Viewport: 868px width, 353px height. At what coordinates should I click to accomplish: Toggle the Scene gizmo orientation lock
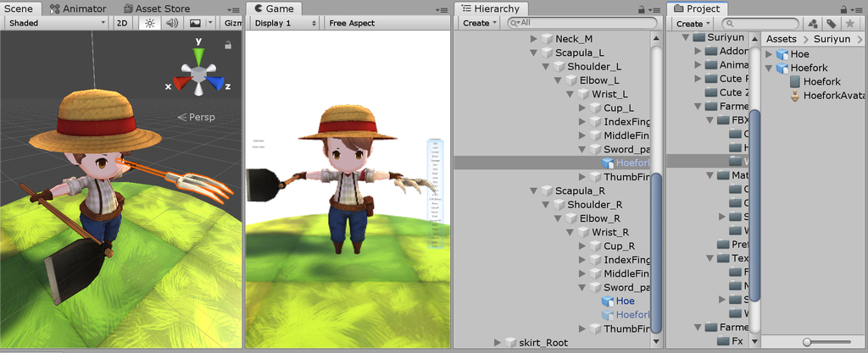(227, 46)
